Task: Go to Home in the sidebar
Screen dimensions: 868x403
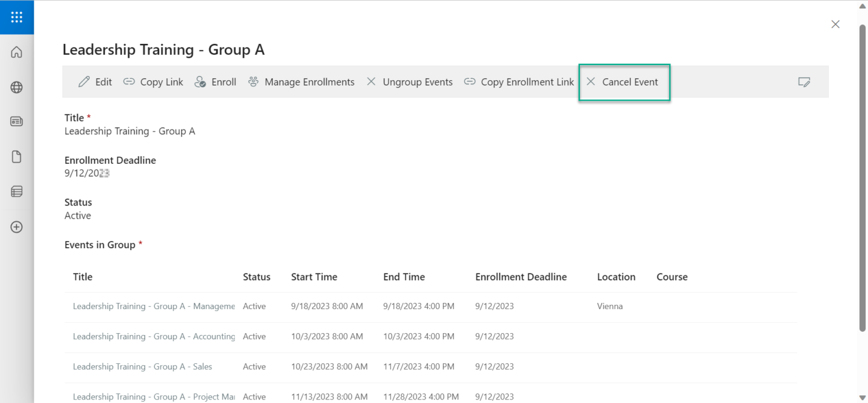Action: pos(17,52)
